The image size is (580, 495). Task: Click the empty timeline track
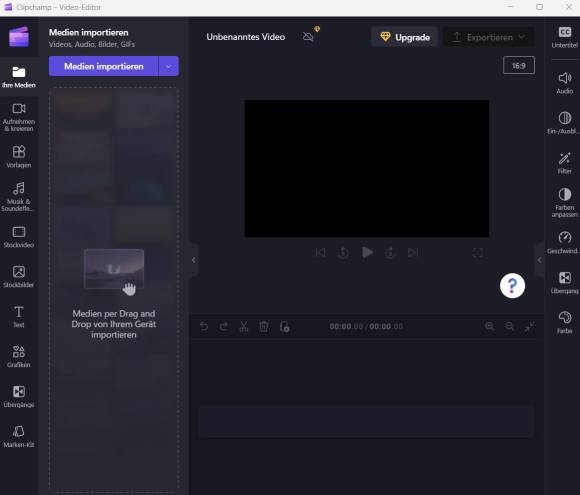pyautogui.click(x=367, y=422)
